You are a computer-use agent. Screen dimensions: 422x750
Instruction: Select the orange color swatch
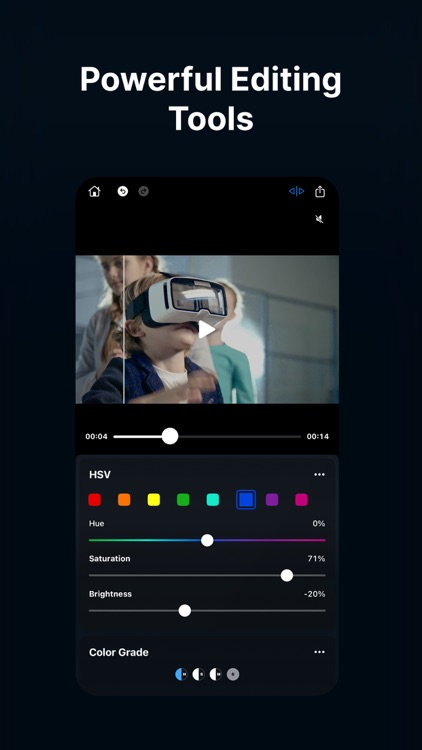(x=124, y=500)
